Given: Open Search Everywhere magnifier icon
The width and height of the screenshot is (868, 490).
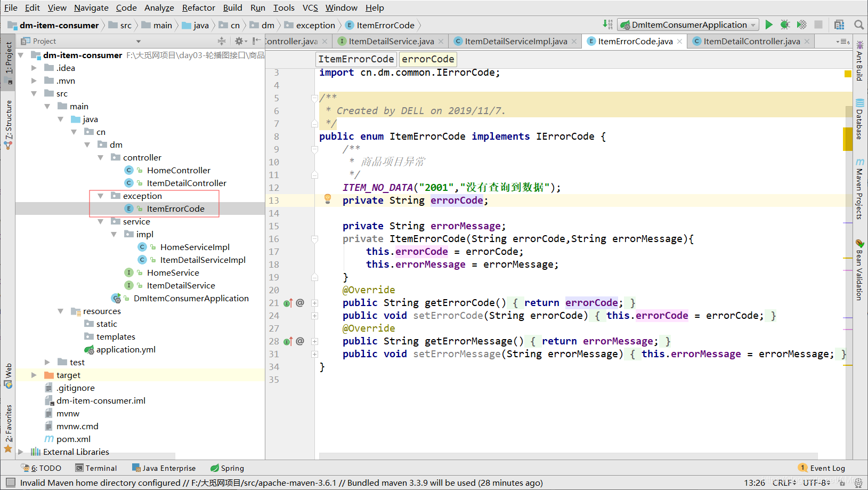Looking at the screenshot, I should tap(858, 25).
